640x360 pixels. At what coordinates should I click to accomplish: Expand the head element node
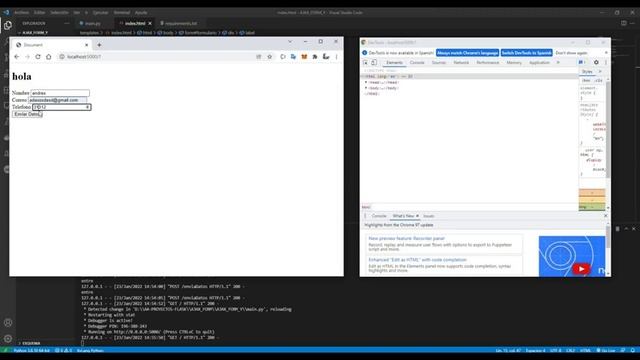tap(366, 82)
